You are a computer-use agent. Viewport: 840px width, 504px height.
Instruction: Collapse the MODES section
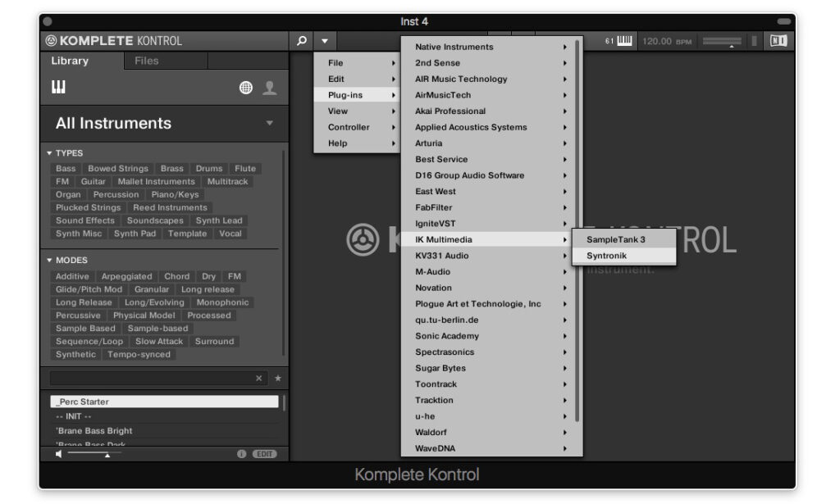(x=49, y=261)
